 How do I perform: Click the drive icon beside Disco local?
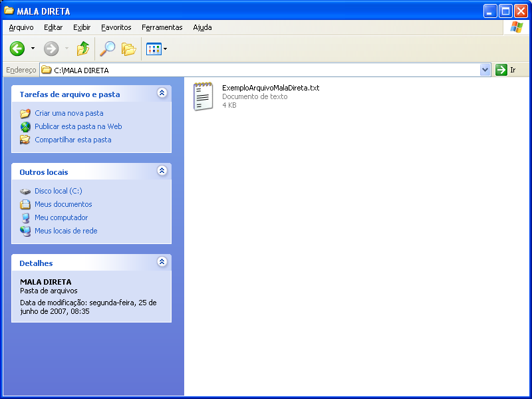point(25,192)
